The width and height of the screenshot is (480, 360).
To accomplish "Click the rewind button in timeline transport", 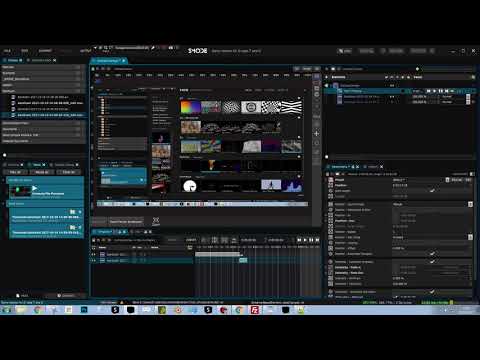I will coord(299,240).
